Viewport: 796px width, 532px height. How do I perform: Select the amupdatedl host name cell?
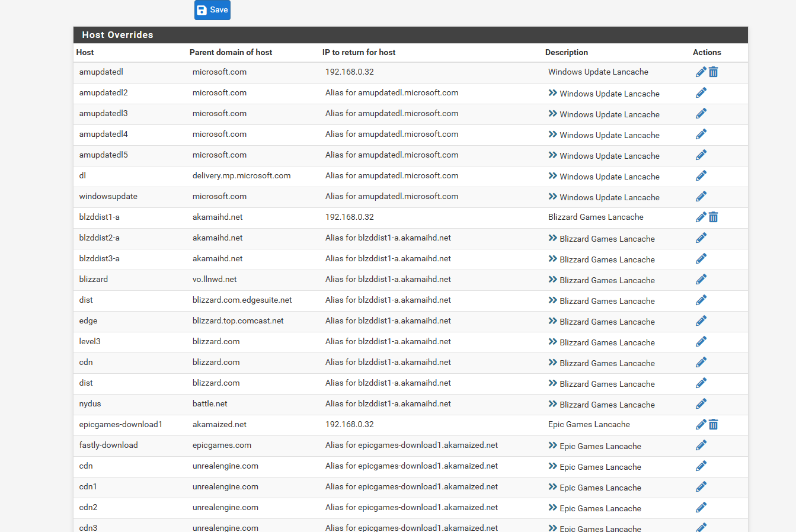click(x=101, y=72)
